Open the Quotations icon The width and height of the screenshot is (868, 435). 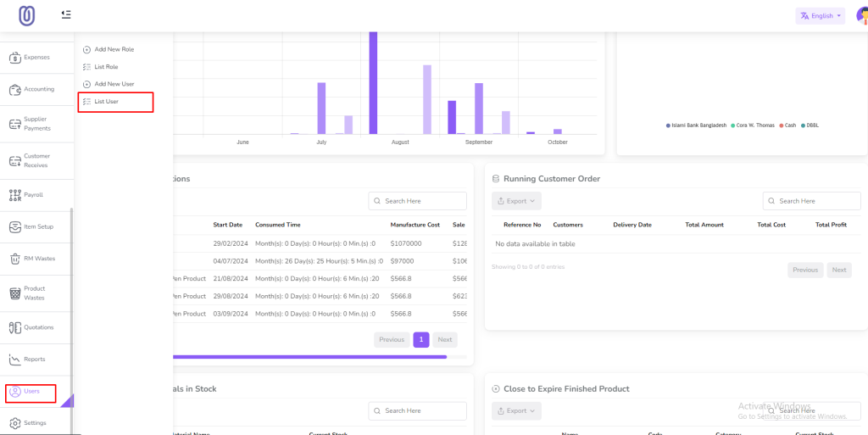[15, 327]
